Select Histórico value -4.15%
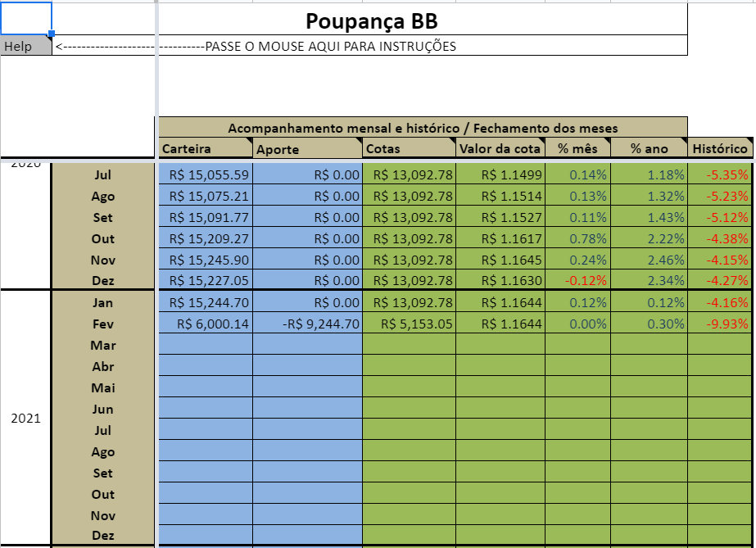Viewport: 756px width, 548px height. tap(720, 260)
